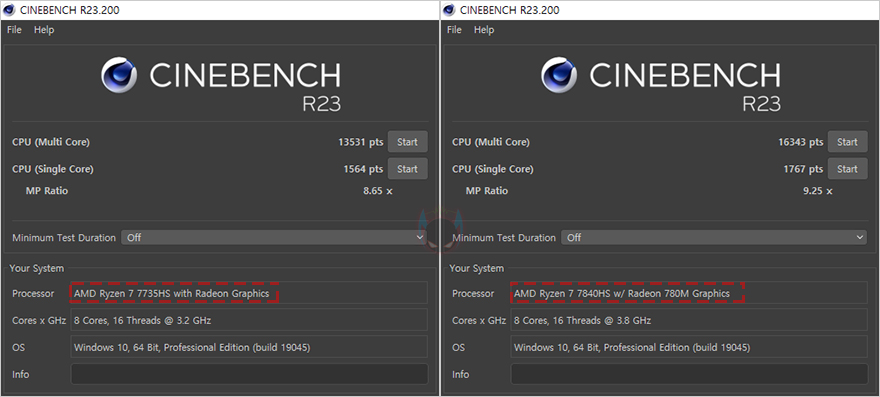Open File menu in right Cinebench window
Image resolution: width=880 pixels, height=397 pixels.
[x=454, y=30]
